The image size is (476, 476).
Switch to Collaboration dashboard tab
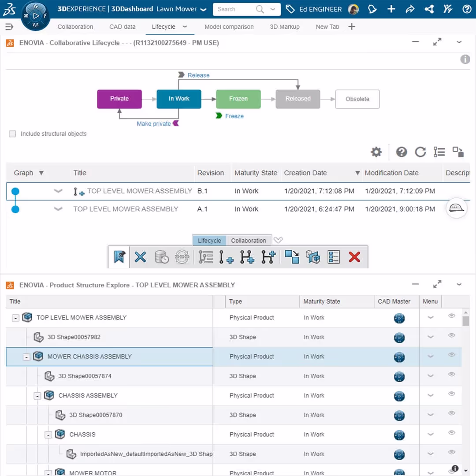point(75,27)
